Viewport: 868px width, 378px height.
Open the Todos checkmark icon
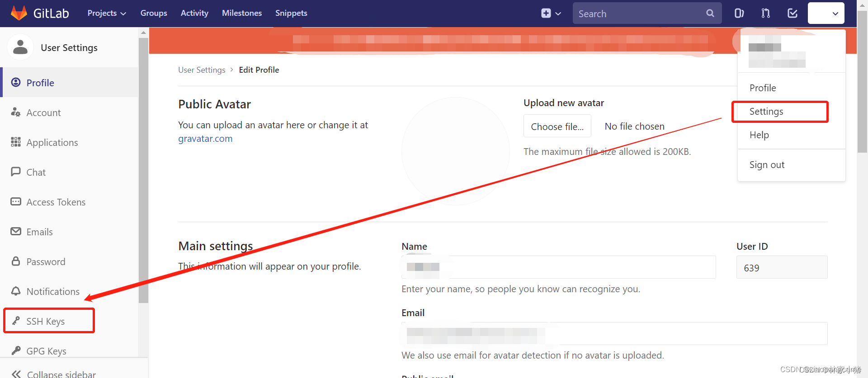(793, 13)
